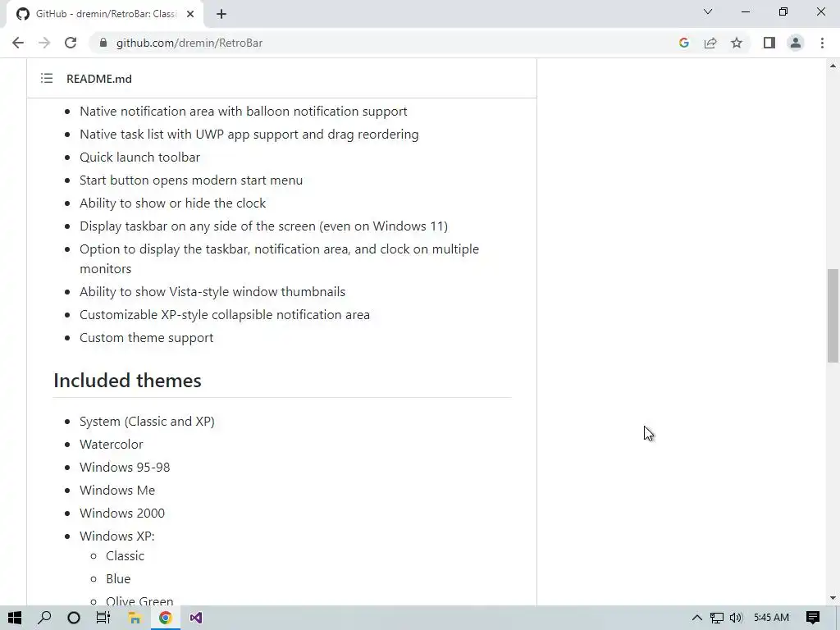Screen dimensions: 840x630
Task: Share this page via share icon
Action: click(710, 43)
